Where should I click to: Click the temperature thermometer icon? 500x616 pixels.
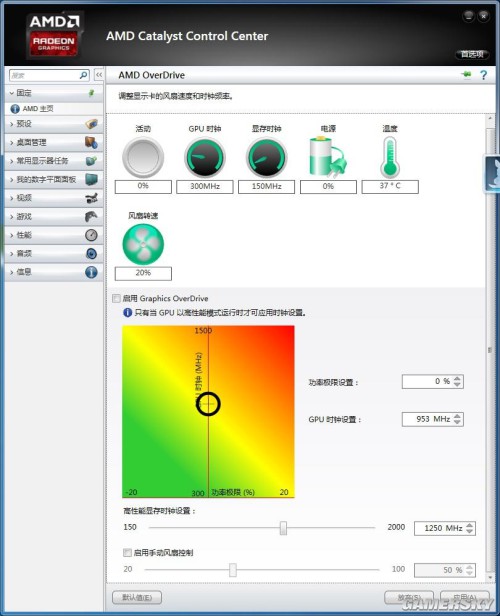pyautogui.click(x=390, y=158)
